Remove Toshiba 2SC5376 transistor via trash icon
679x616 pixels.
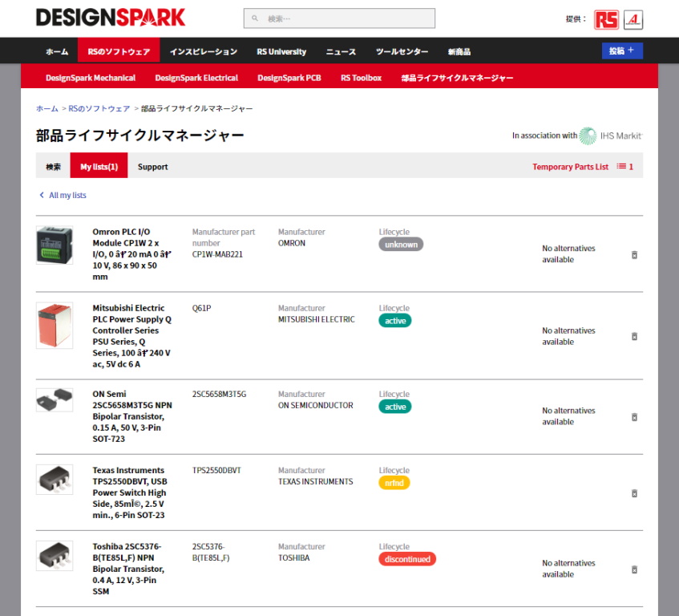click(x=634, y=569)
